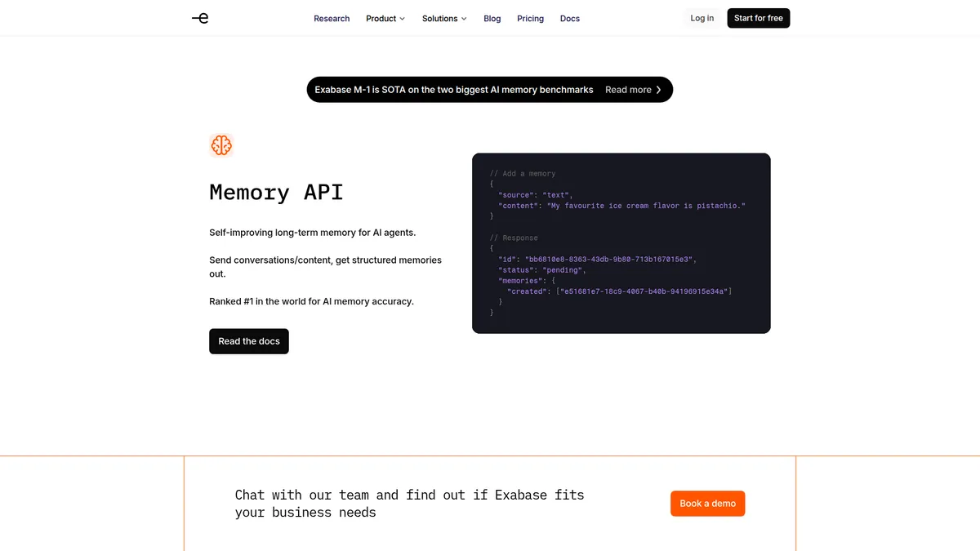Open the Research nav link
The height and width of the screenshot is (551, 980).
tap(332, 18)
